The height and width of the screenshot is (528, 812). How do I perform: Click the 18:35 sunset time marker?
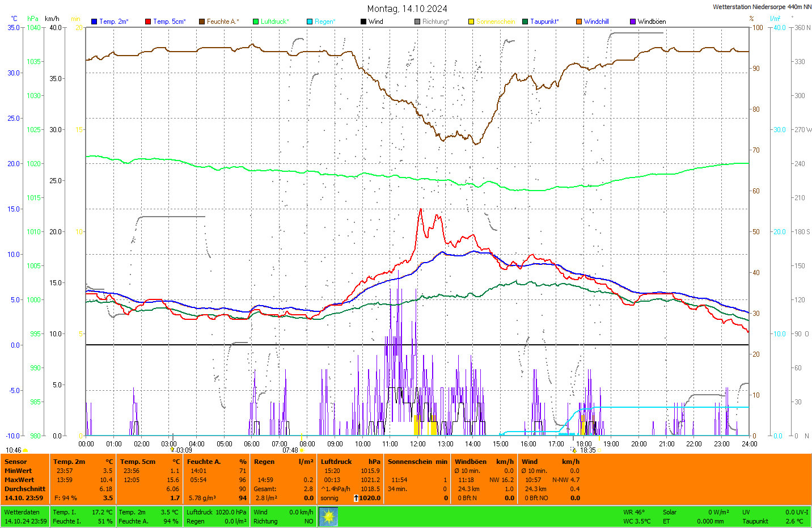pos(587,450)
